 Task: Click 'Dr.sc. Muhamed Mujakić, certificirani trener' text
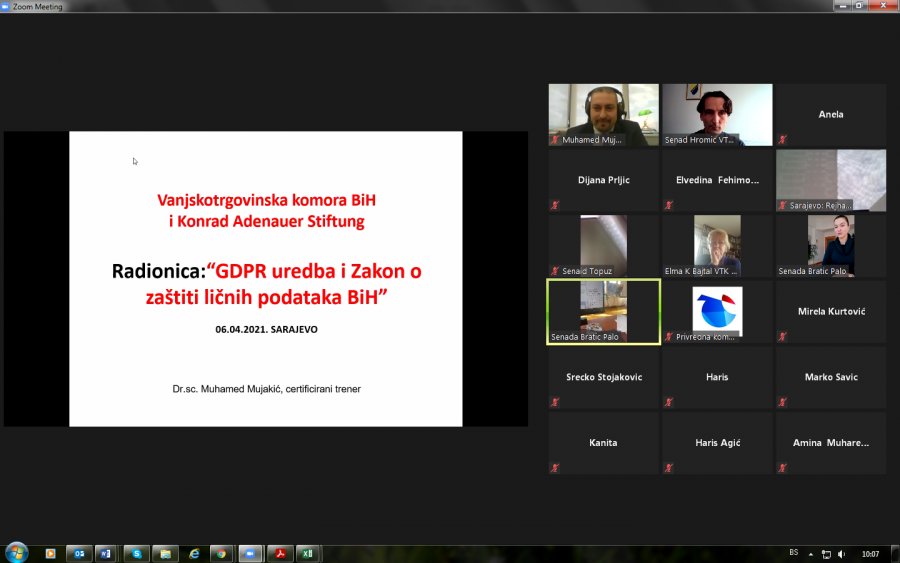(x=266, y=389)
